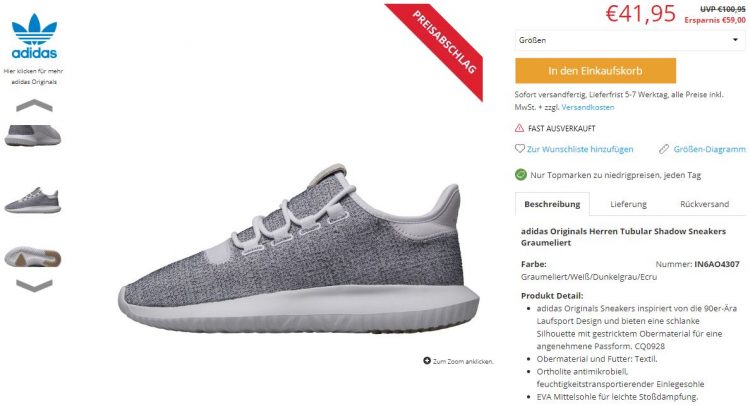This screenshot has height=406, width=750.
Task: Open the Größen-Diagramm link
Action: click(x=709, y=149)
